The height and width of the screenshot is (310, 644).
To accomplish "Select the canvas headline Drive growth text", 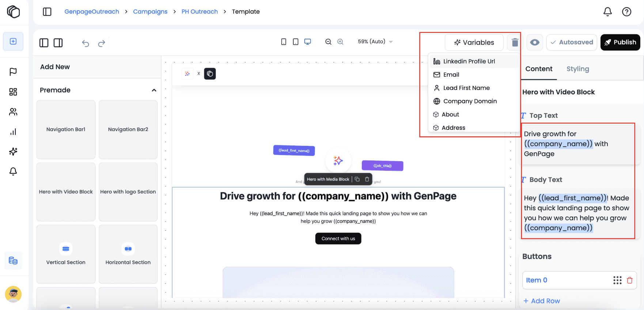I will [338, 196].
